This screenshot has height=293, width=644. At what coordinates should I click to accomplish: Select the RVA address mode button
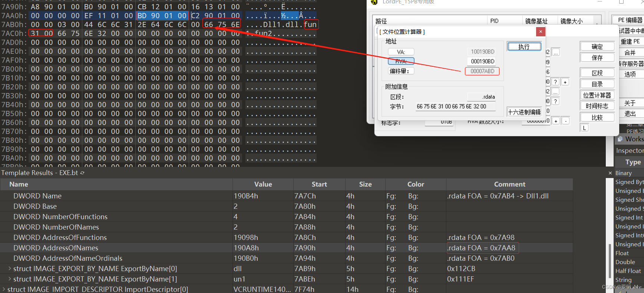[x=401, y=61]
